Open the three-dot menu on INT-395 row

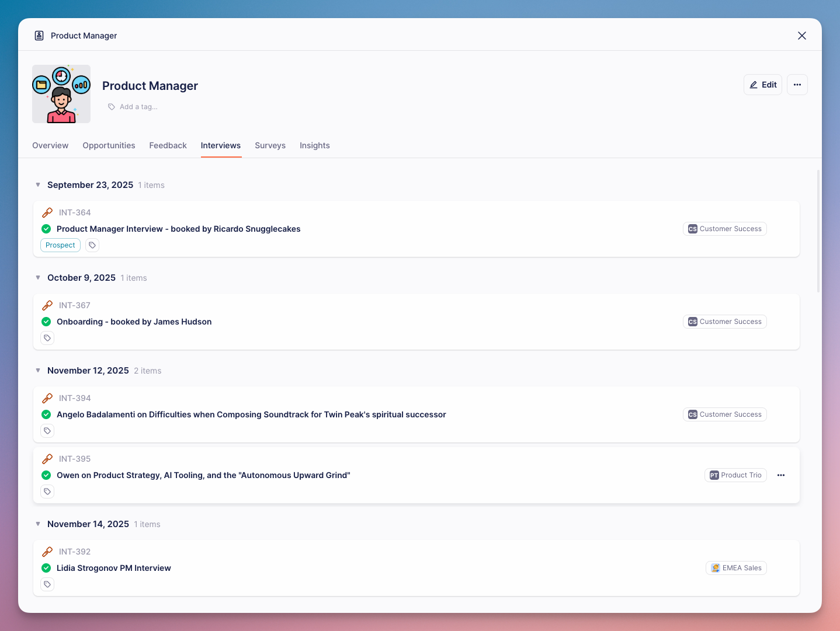click(x=781, y=475)
